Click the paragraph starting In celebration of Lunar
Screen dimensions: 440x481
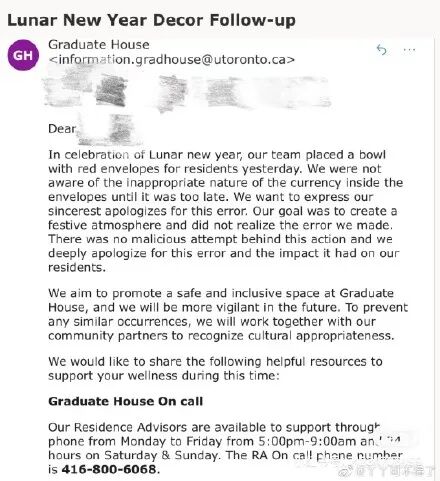coord(226,211)
